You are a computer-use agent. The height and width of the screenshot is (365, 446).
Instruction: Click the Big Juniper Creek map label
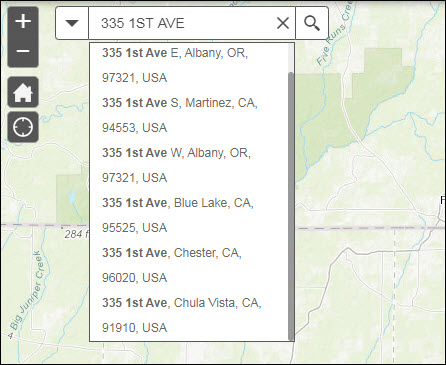point(27,290)
